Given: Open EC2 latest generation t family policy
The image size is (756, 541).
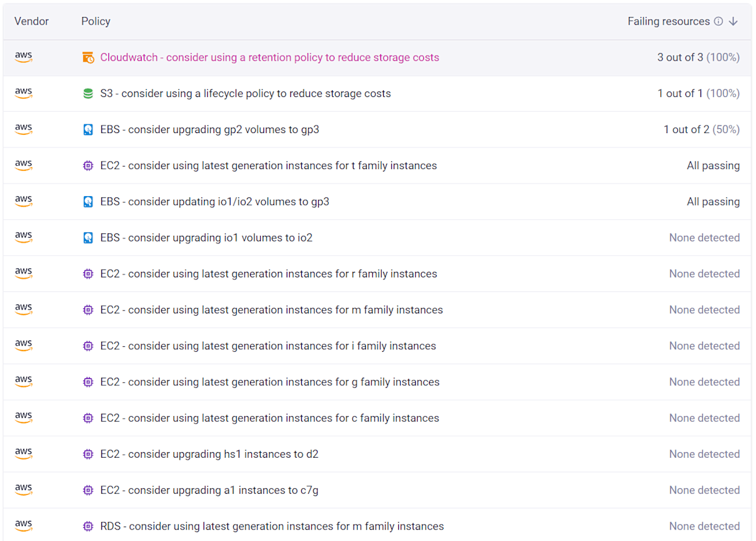Looking at the screenshot, I should (268, 165).
